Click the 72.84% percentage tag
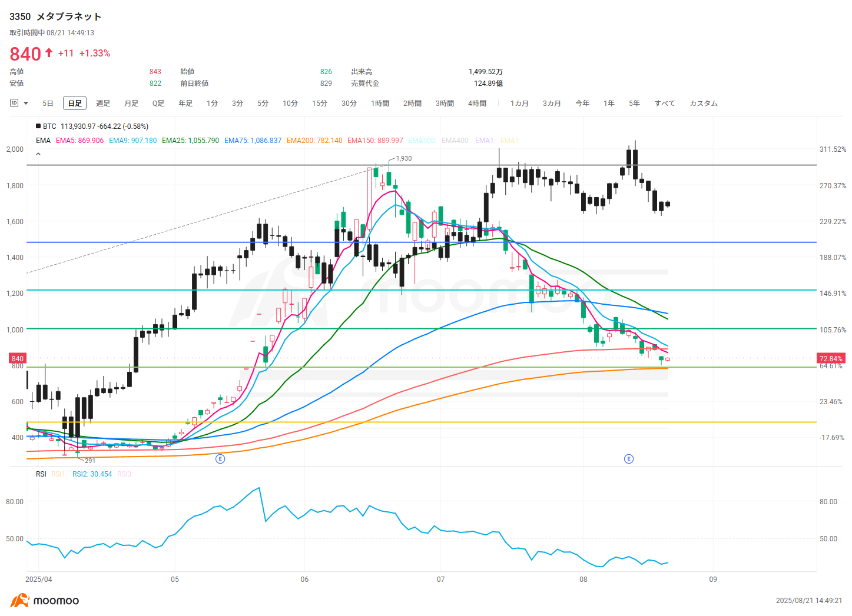 point(831,358)
